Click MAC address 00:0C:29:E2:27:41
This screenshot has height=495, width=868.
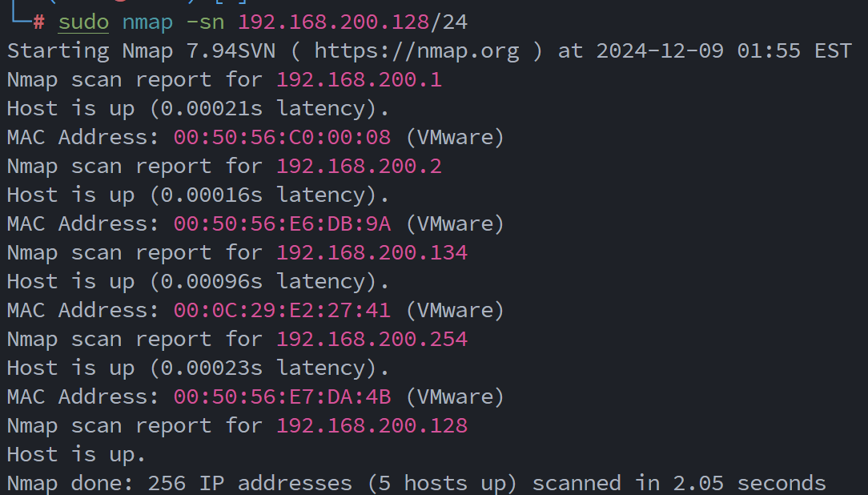coord(282,311)
